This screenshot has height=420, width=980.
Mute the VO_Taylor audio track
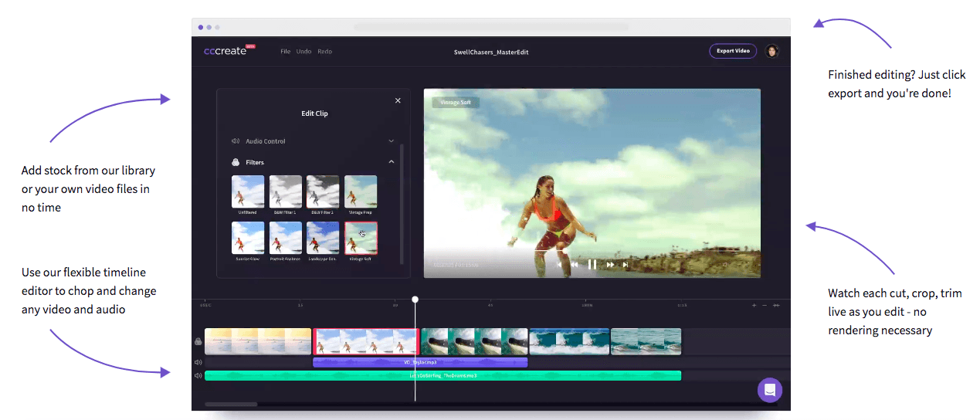point(198,362)
